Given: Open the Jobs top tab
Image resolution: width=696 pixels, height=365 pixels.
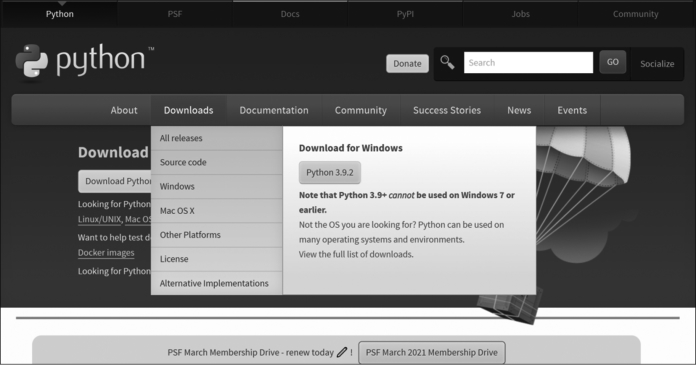Looking at the screenshot, I should (520, 14).
